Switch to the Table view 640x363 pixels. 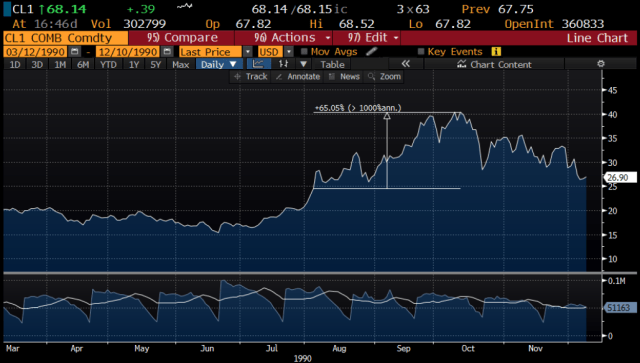click(332, 64)
